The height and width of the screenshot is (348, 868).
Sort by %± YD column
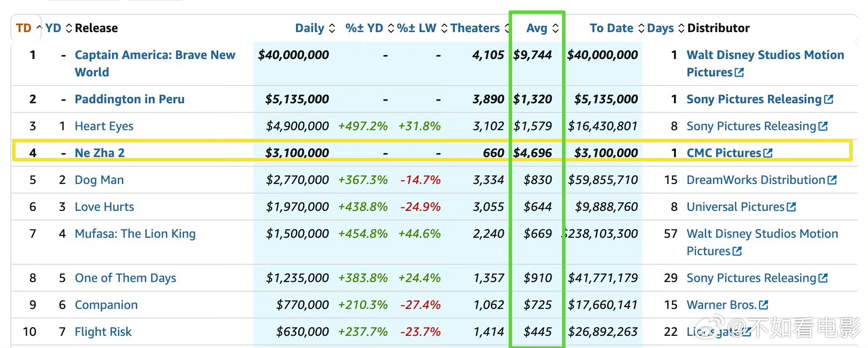click(x=370, y=28)
